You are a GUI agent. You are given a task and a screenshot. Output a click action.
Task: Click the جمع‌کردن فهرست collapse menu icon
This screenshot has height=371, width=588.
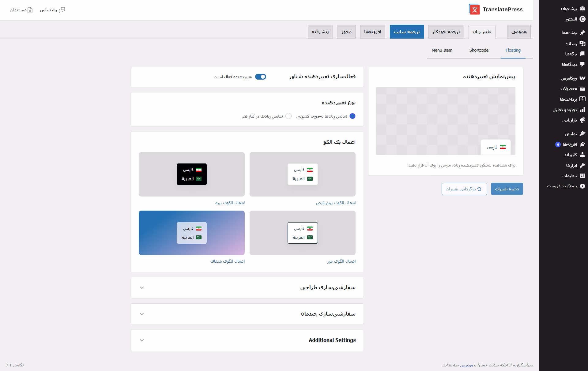(x=582, y=186)
